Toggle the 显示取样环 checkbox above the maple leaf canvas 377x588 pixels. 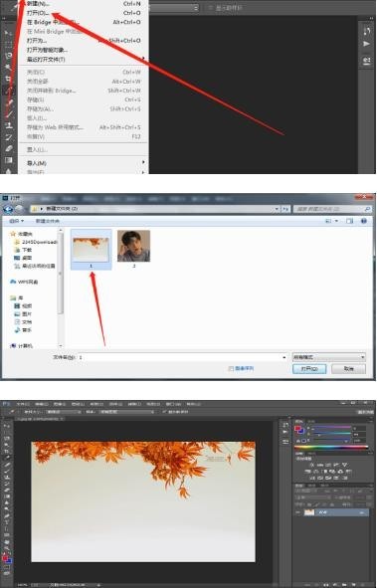164,412
